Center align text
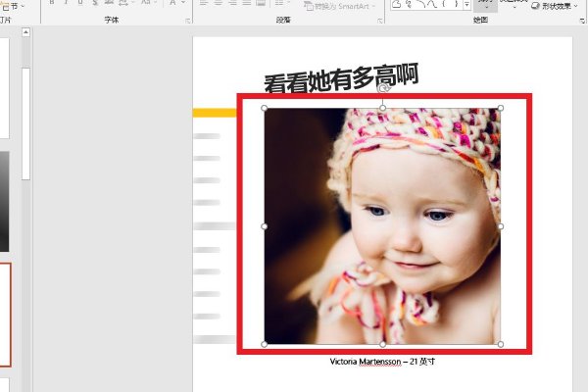The image size is (588, 392). click(218, 3)
